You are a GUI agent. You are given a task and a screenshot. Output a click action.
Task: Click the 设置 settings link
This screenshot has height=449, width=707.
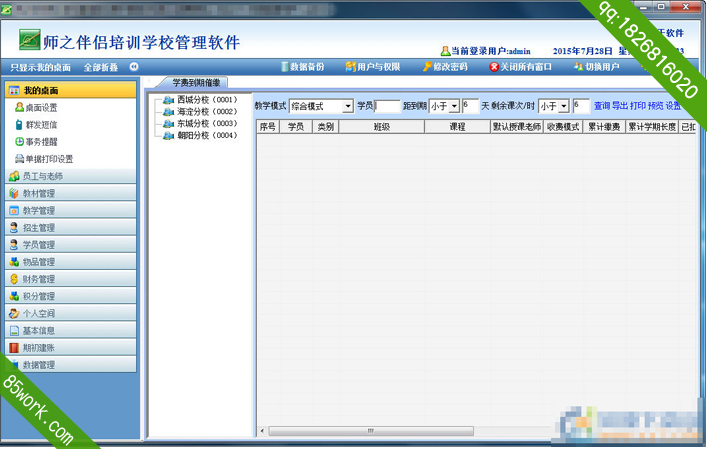point(674,106)
